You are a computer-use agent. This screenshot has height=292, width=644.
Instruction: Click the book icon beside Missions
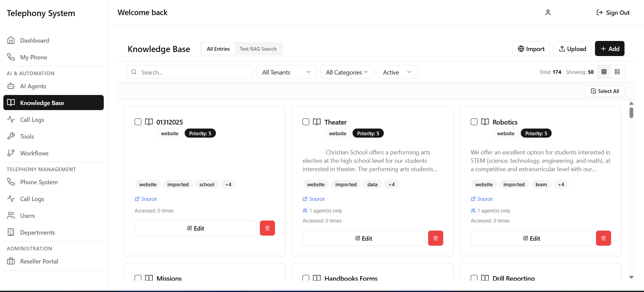click(x=149, y=278)
